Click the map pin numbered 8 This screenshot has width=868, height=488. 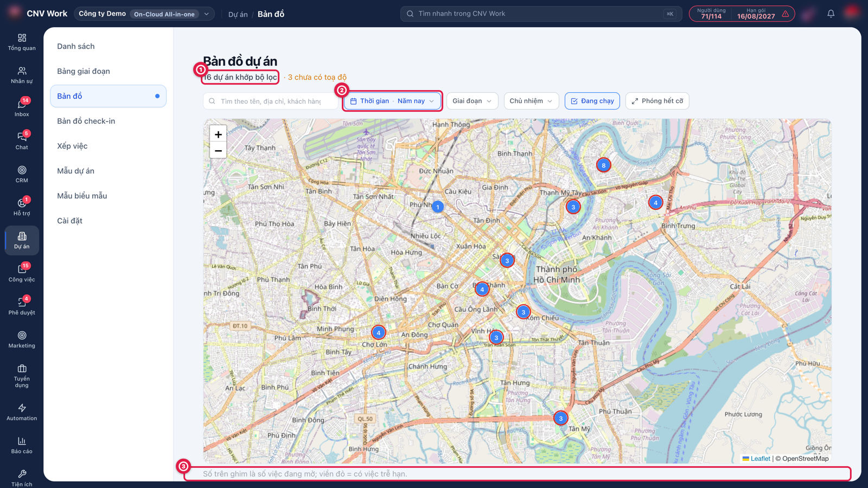point(603,165)
